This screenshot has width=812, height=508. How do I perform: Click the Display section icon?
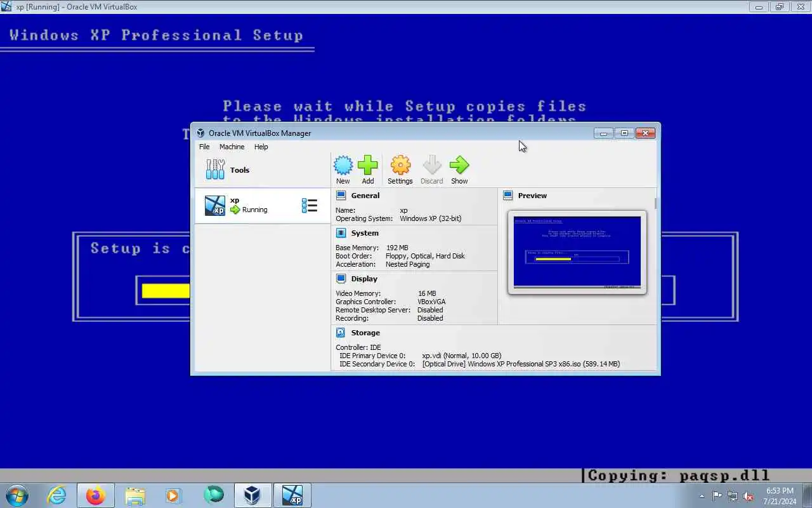tap(341, 279)
